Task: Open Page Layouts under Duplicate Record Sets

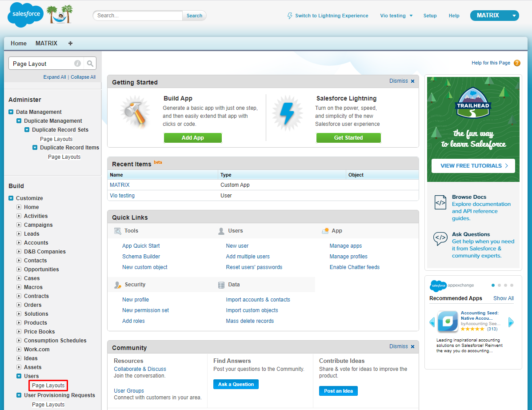Action: pos(56,139)
